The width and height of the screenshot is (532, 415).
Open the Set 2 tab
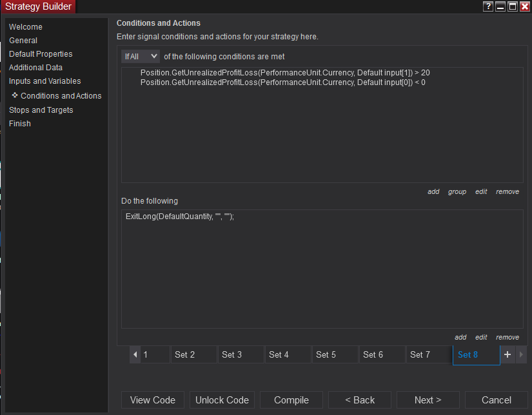[193, 354]
